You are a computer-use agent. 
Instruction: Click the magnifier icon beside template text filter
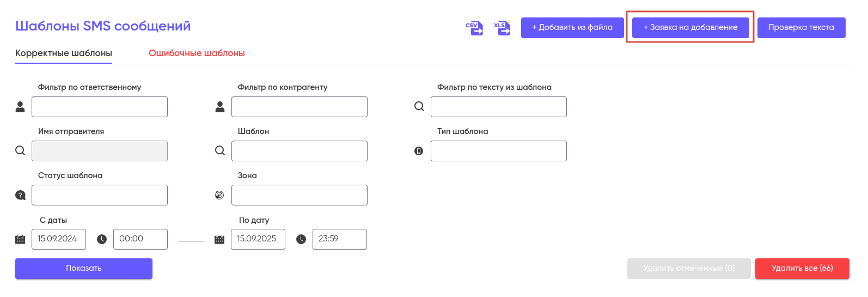[419, 107]
